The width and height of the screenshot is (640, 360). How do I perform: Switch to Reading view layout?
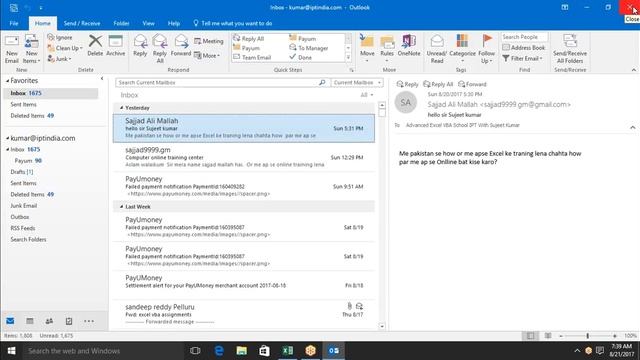[548, 336]
